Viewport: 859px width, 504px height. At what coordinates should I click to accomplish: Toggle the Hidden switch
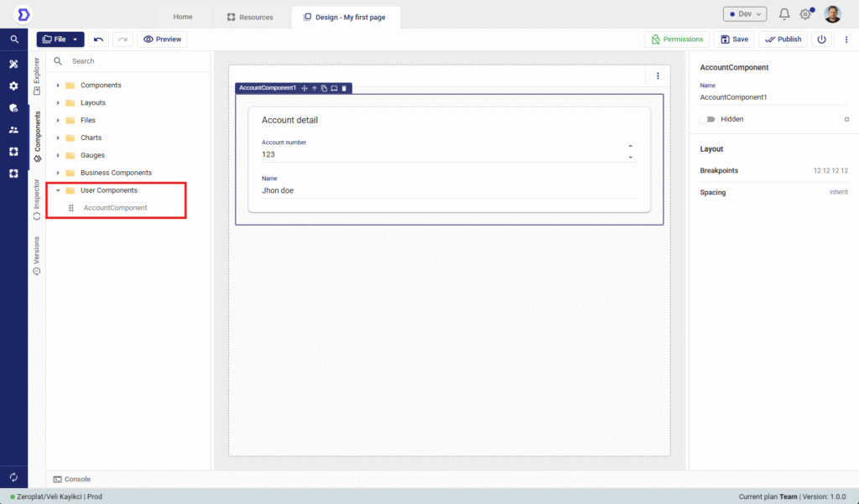tap(710, 119)
